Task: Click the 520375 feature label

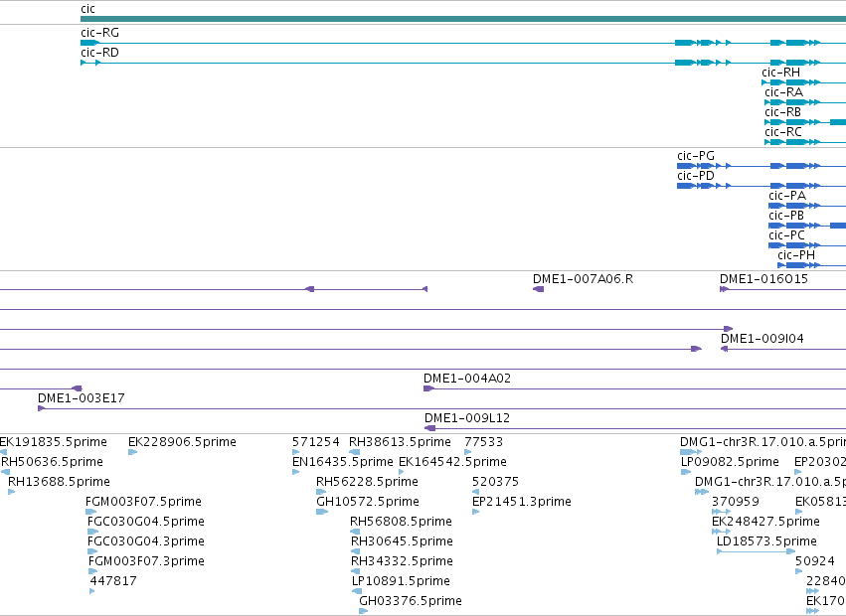Action: pos(495,482)
